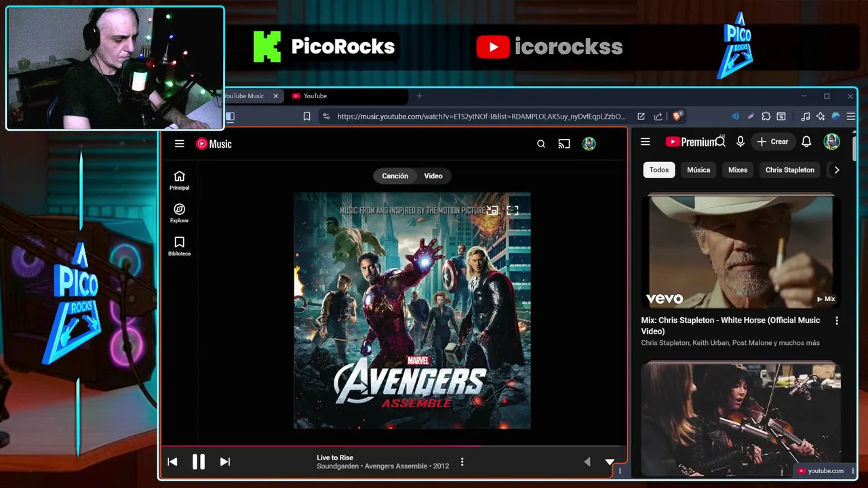
Task: Open the YouTube Music hamburger menu
Action: pos(179,144)
